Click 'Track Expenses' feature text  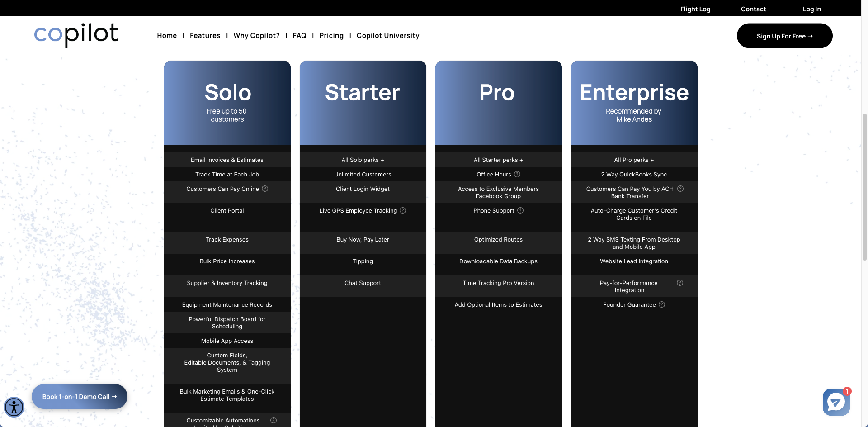(227, 239)
